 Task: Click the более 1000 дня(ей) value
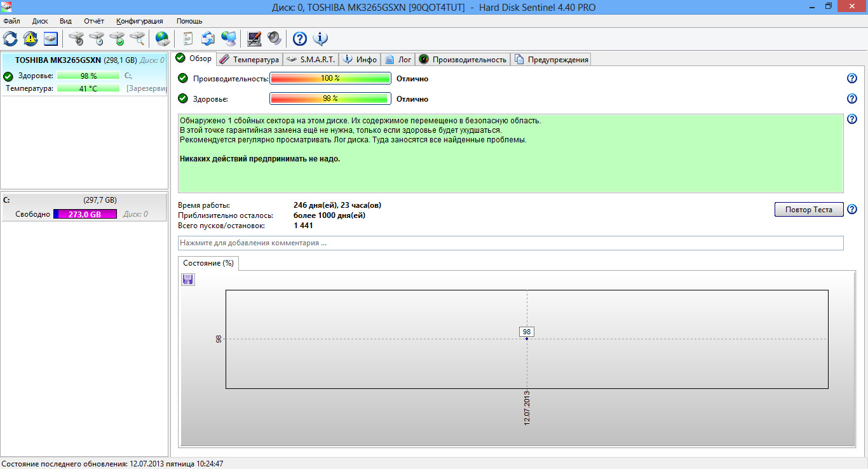click(x=329, y=215)
